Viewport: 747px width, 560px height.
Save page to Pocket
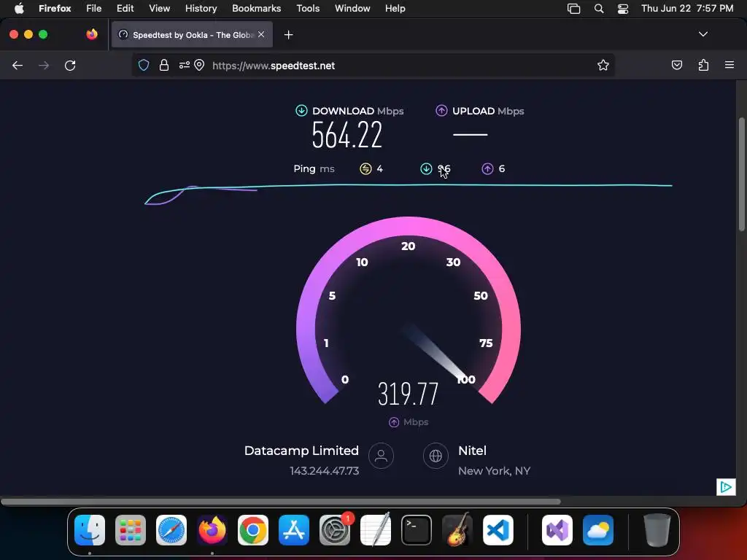pyautogui.click(x=676, y=65)
